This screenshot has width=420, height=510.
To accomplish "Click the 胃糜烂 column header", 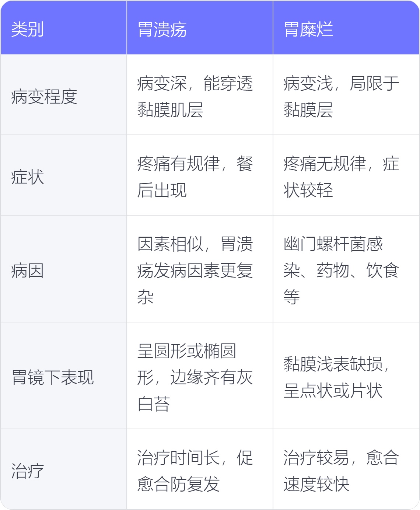I will coord(308,29).
